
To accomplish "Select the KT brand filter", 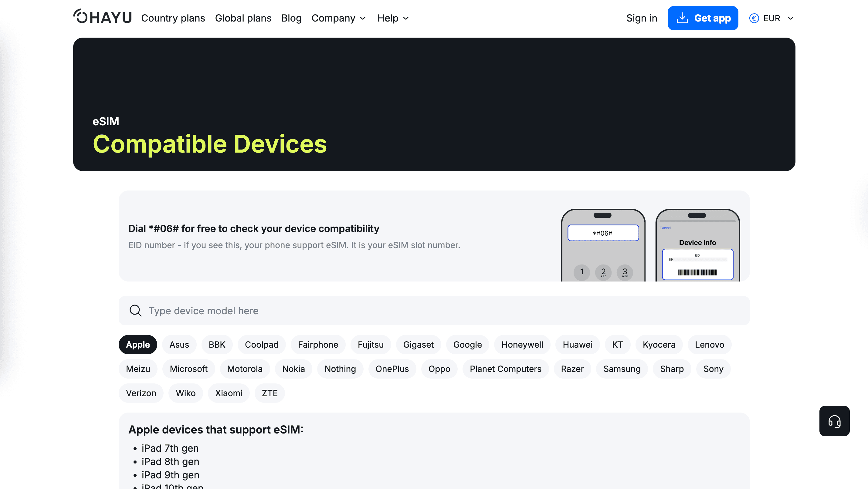I will 617,345.
